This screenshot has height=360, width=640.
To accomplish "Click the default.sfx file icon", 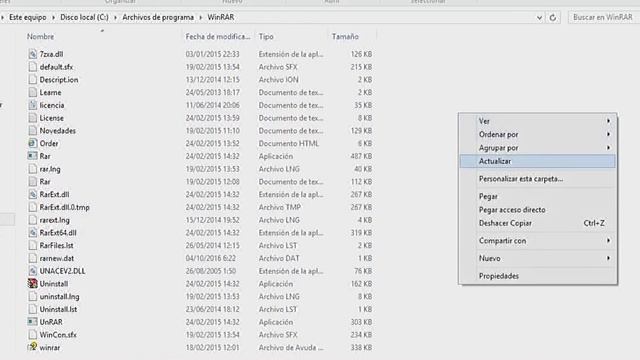I will tap(33, 67).
